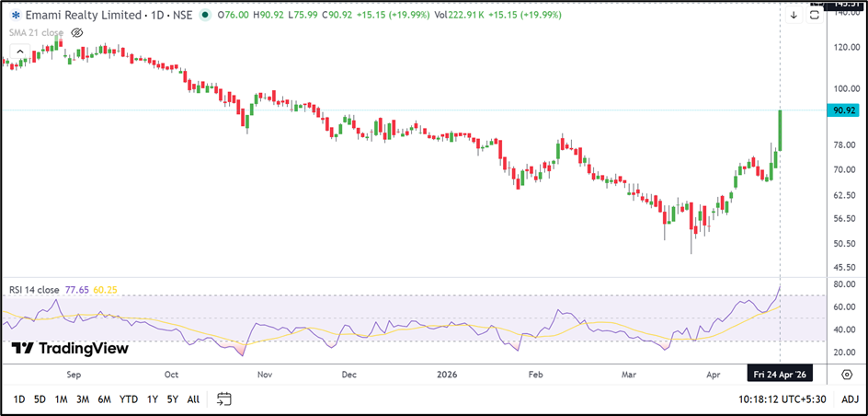The image size is (868, 416).
Task: Choose the YTD range option
Action: click(130, 399)
